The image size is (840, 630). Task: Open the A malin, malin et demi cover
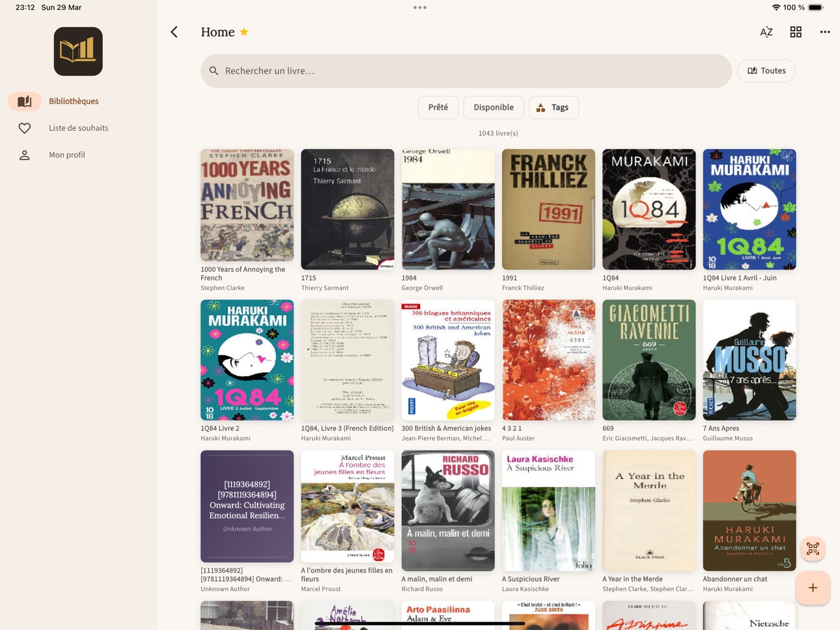tap(448, 511)
